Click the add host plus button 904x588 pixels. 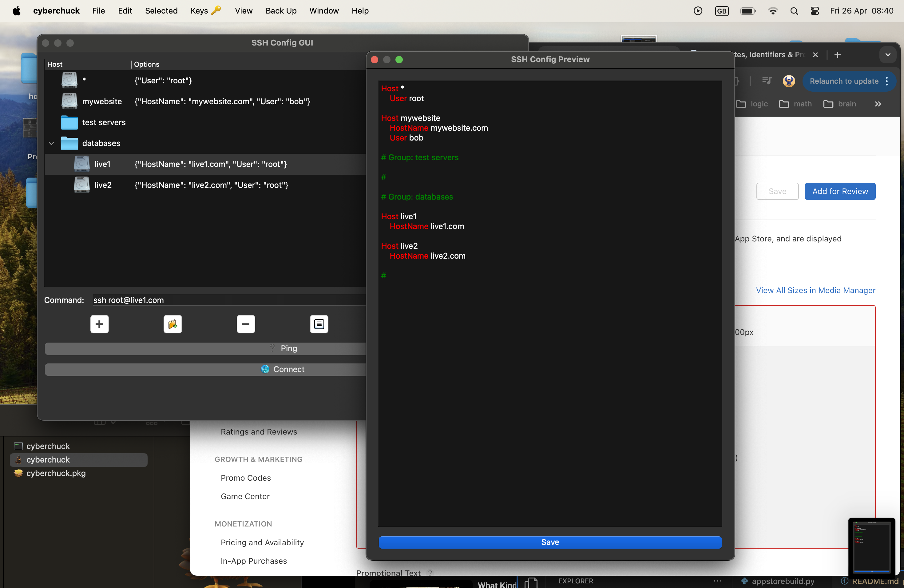pyautogui.click(x=100, y=324)
